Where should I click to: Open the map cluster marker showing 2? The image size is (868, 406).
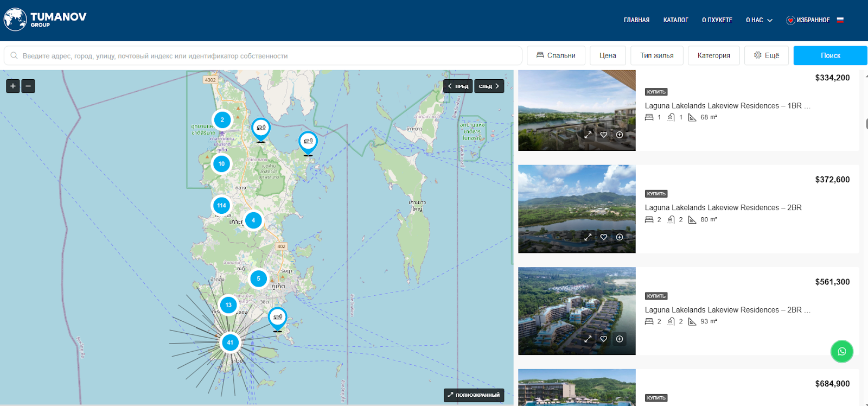[x=222, y=120]
